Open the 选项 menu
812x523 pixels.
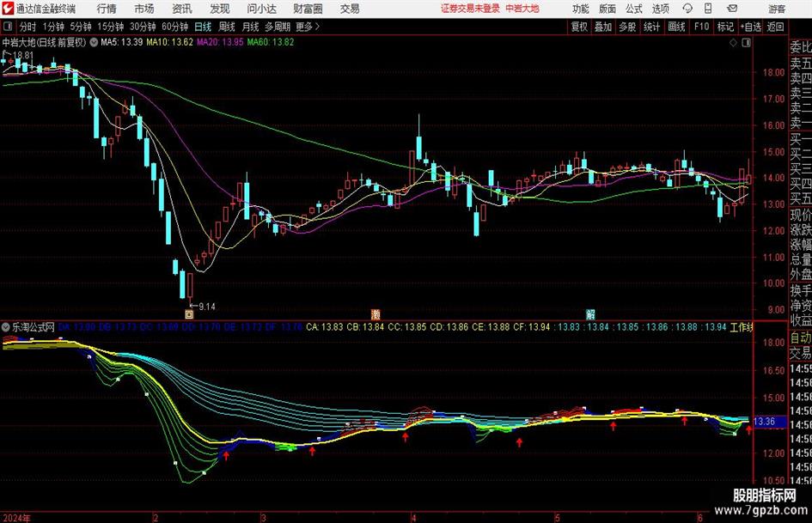pyautogui.click(x=660, y=9)
